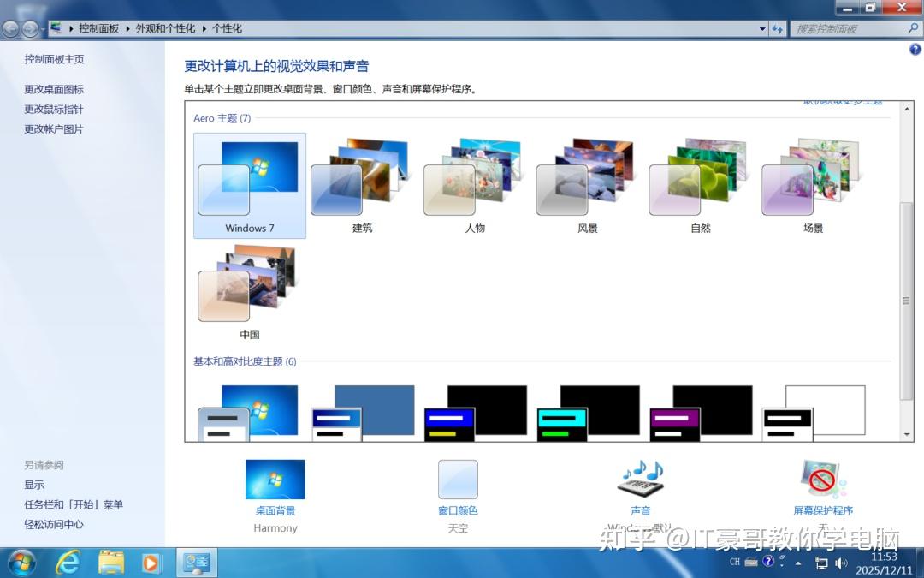This screenshot has width=924, height=578.
Task: Open 桌面背景 desktop background icon
Action: pyautogui.click(x=275, y=480)
